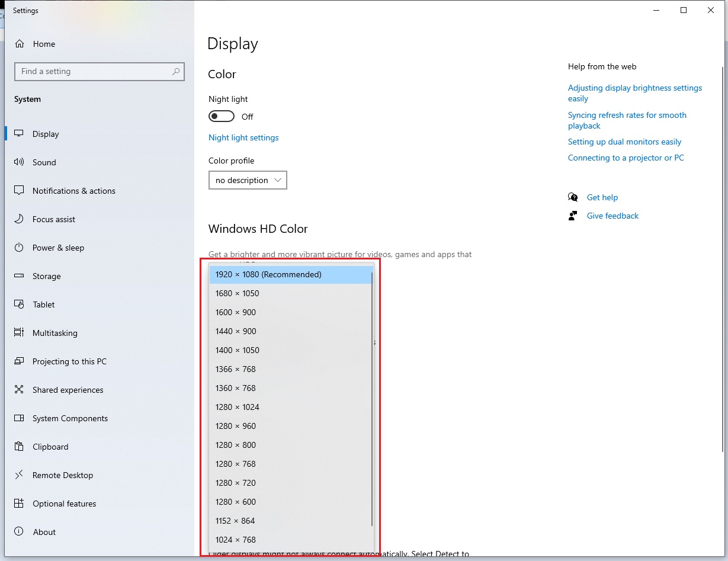
Task: Go to Power & sleep page
Action: (100, 248)
